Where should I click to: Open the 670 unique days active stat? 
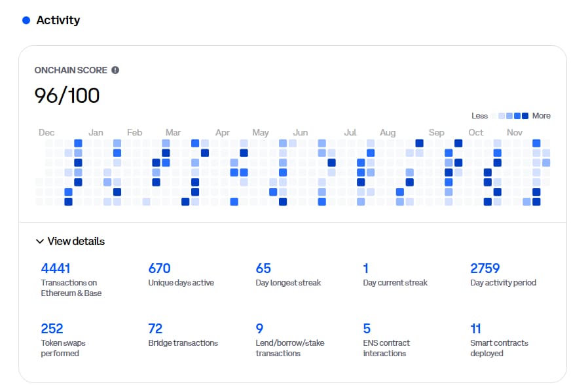click(x=159, y=268)
